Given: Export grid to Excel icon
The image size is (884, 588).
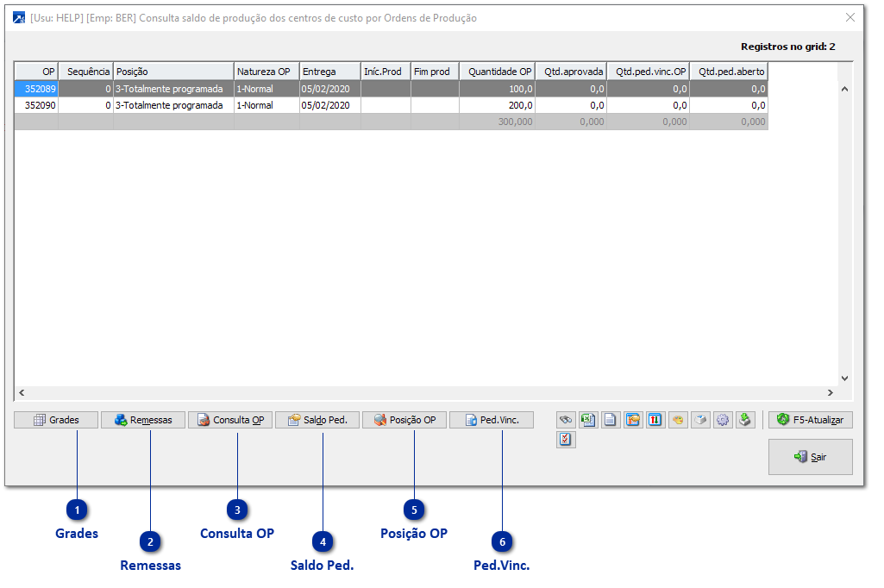Looking at the screenshot, I should (588, 420).
